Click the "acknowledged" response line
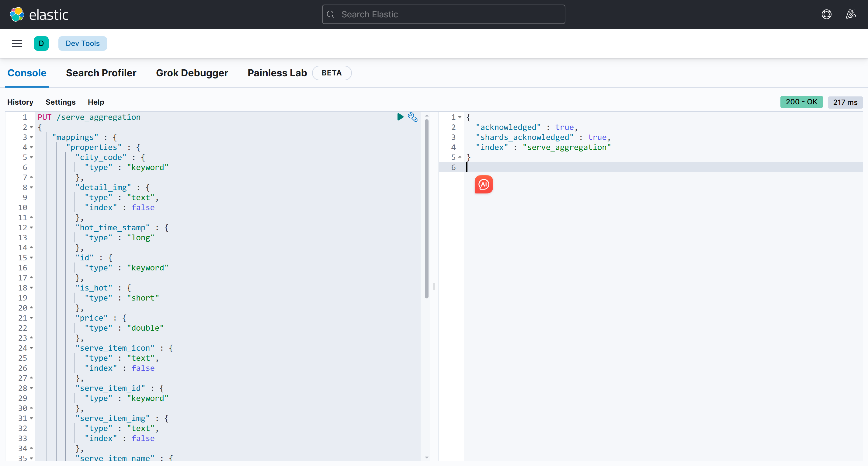The width and height of the screenshot is (868, 466). [526, 127]
